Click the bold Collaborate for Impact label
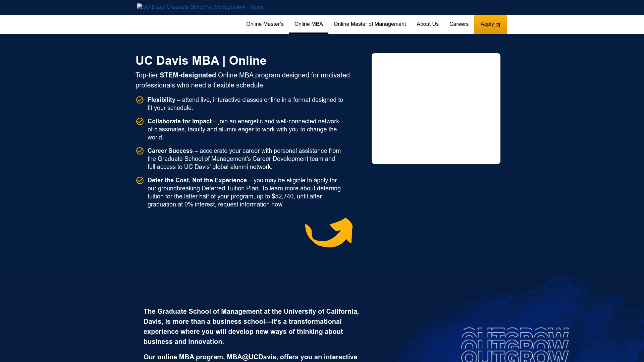The height and width of the screenshot is (362, 644). tap(179, 121)
